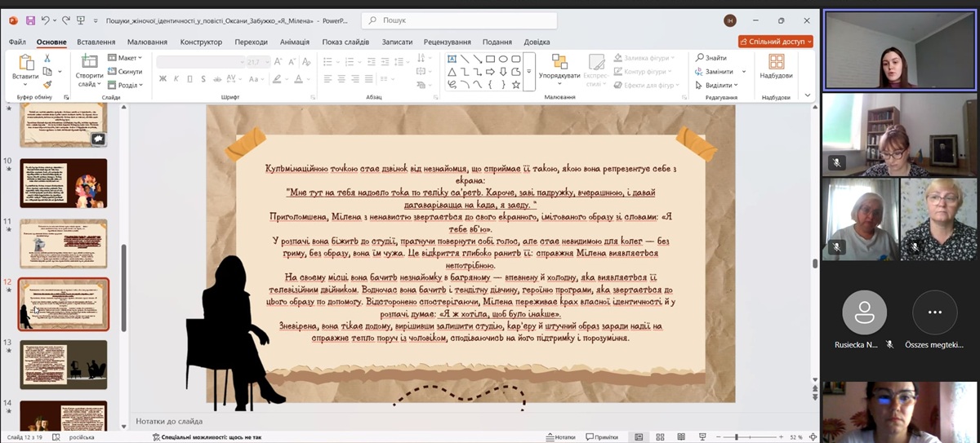Click the Format Painter brush icon

click(x=47, y=84)
